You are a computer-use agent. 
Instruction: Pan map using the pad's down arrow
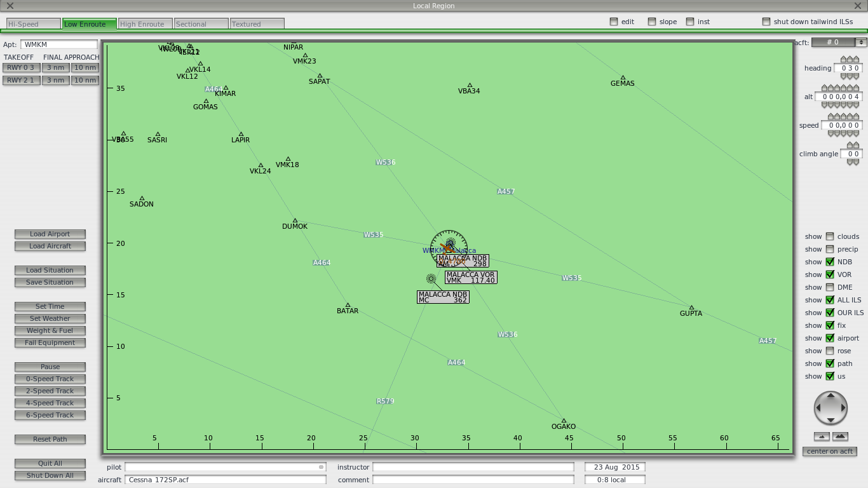pyautogui.click(x=831, y=420)
